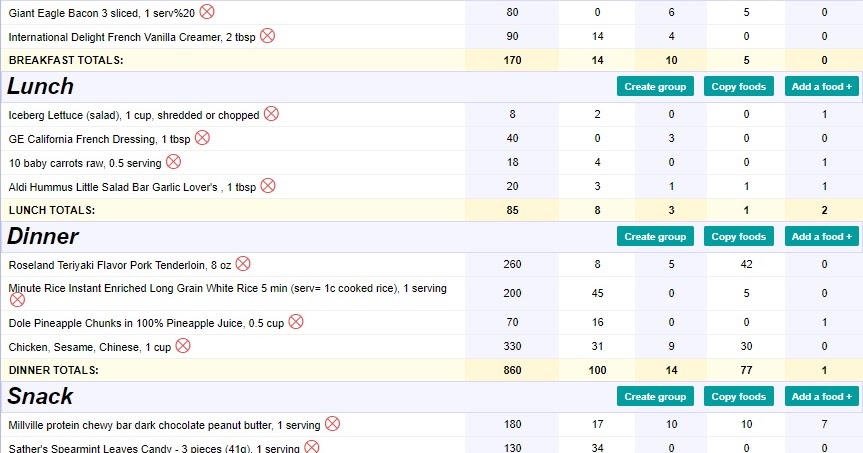Remove Iceberg Lettuce salad entry
This screenshot has width=863, height=453.
click(x=271, y=114)
